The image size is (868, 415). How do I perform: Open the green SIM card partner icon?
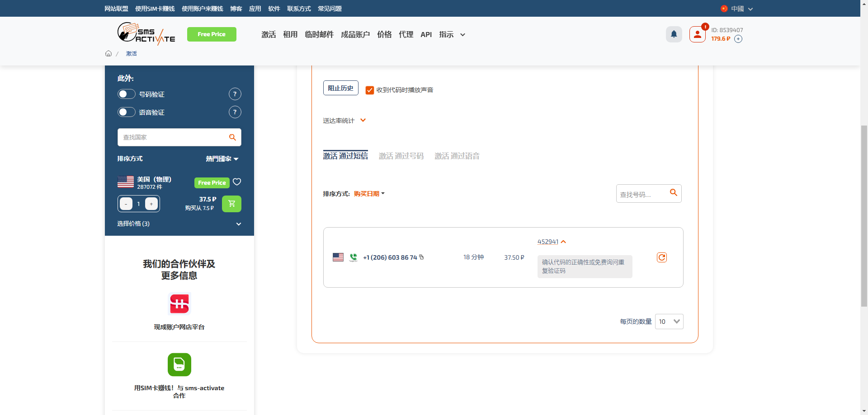coord(179,364)
